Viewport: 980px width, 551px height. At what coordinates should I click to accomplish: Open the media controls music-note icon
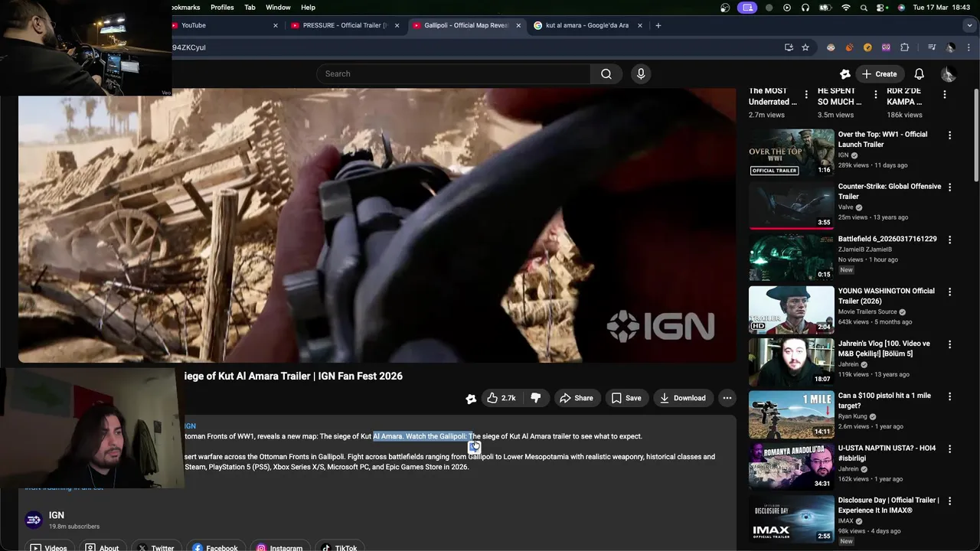pyautogui.click(x=932, y=47)
